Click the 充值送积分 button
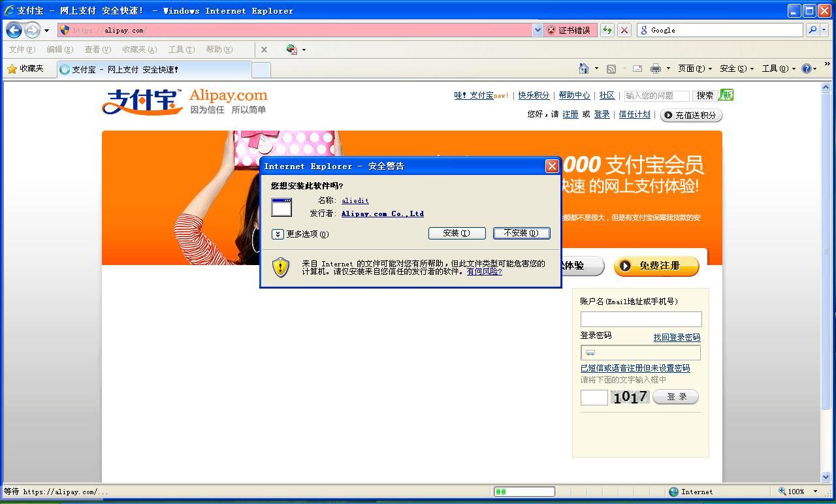836x504 pixels. 691,115
